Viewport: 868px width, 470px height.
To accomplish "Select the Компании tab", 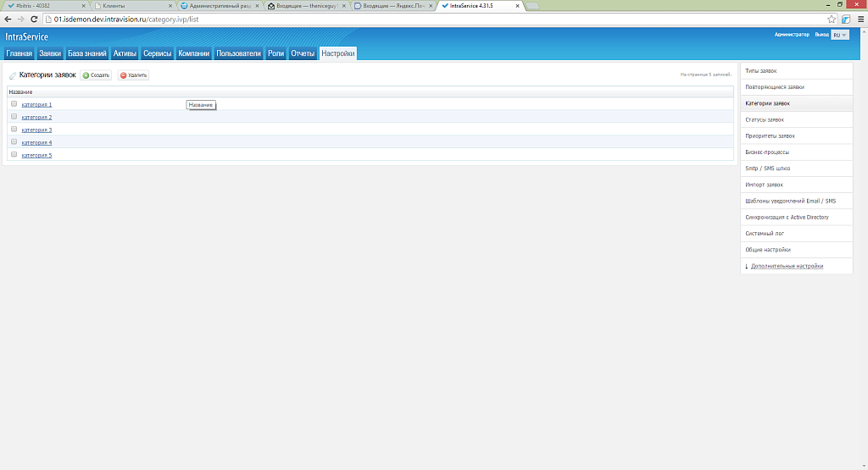I will (x=194, y=53).
